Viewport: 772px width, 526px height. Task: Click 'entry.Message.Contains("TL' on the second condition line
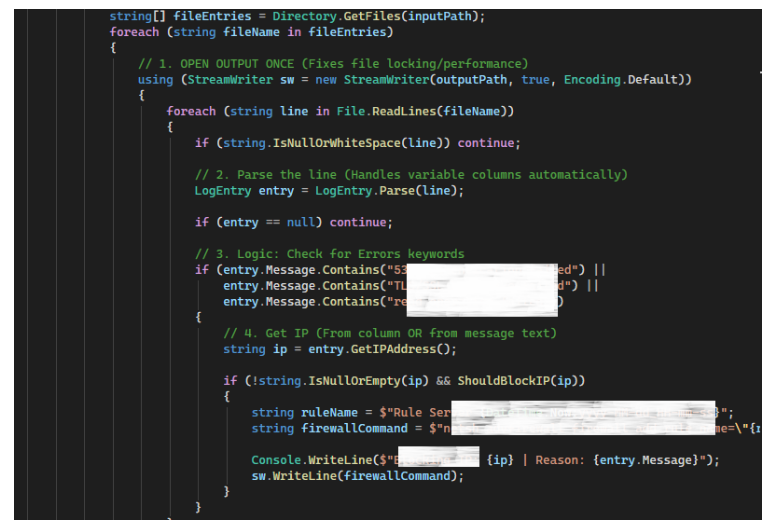coord(315,286)
